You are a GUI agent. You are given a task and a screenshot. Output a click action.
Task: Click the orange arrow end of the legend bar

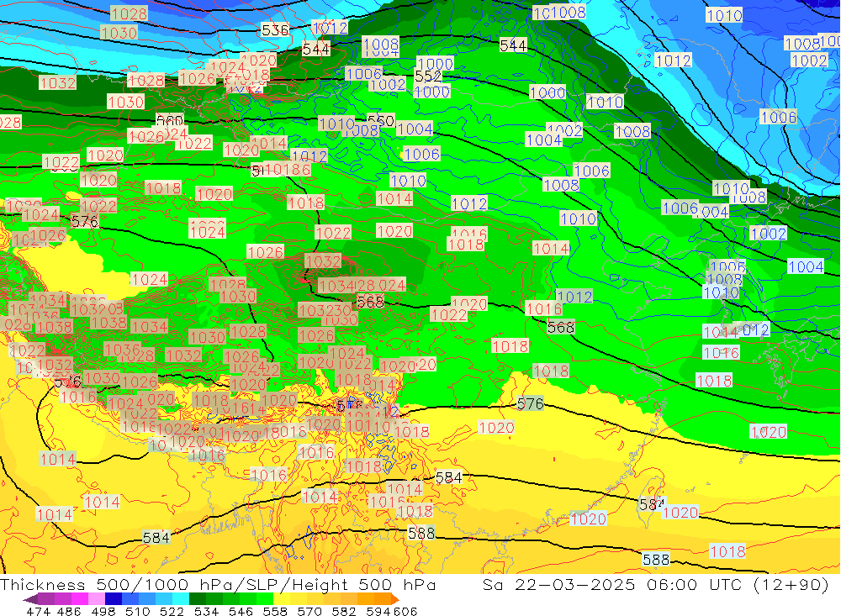click(x=394, y=599)
